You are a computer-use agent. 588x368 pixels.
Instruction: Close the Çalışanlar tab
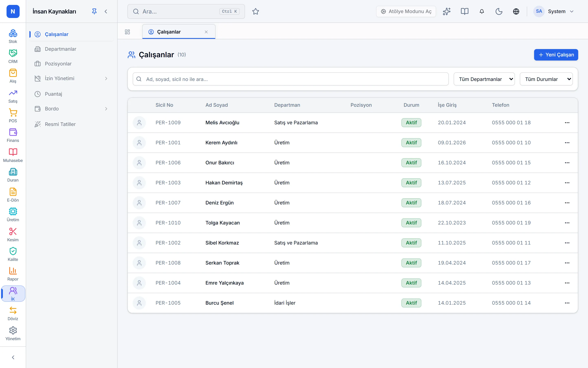tap(206, 32)
